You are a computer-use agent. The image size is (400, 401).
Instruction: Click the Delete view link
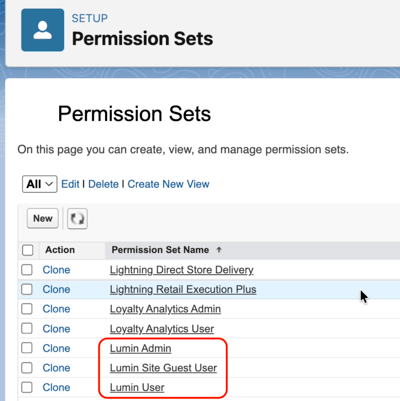[103, 184]
